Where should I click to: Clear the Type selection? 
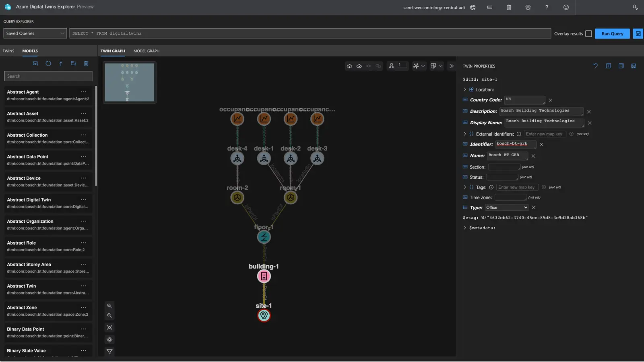(534, 208)
